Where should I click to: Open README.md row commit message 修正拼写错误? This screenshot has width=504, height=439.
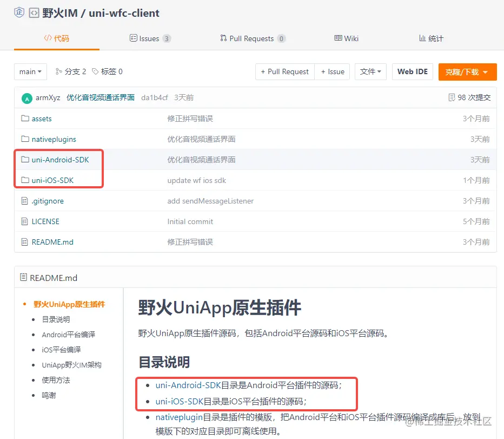190,242
